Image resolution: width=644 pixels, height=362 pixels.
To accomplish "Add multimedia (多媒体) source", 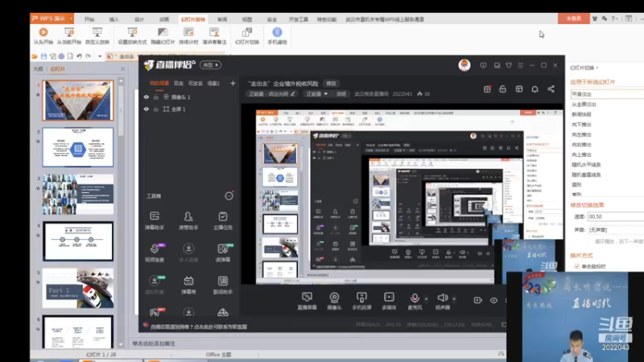I will pyautogui.click(x=389, y=301).
